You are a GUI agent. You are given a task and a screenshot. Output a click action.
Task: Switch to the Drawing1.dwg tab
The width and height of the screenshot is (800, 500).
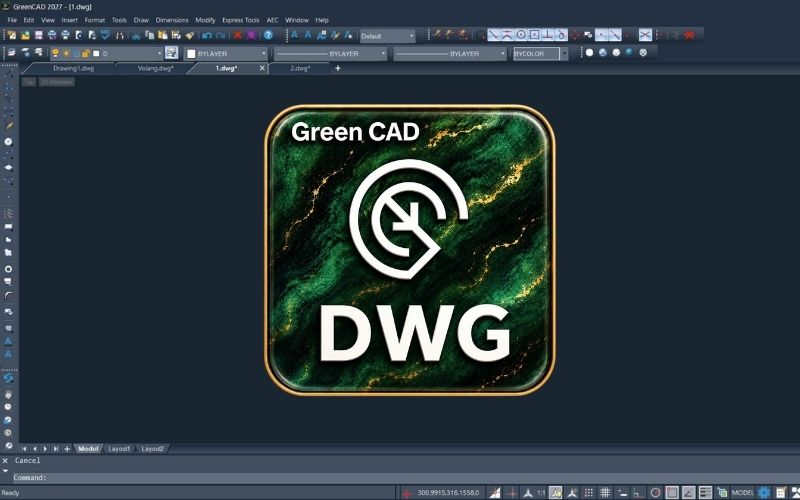pyautogui.click(x=73, y=68)
